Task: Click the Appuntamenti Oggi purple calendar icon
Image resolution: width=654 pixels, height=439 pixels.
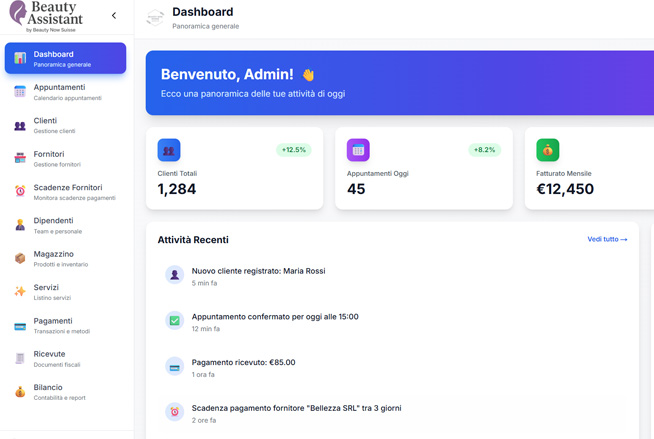Action: 358,150
